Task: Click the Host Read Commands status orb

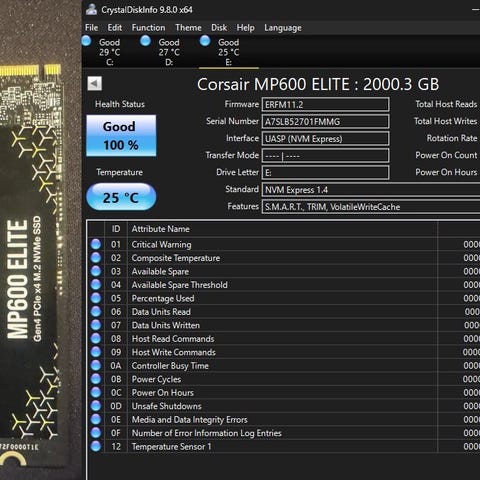Action: (96, 339)
